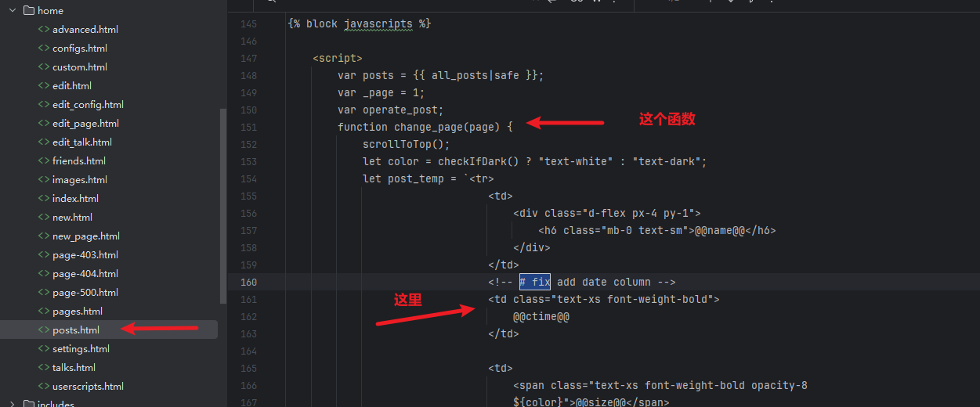Select page-500.html file

[x=85, y=293]
